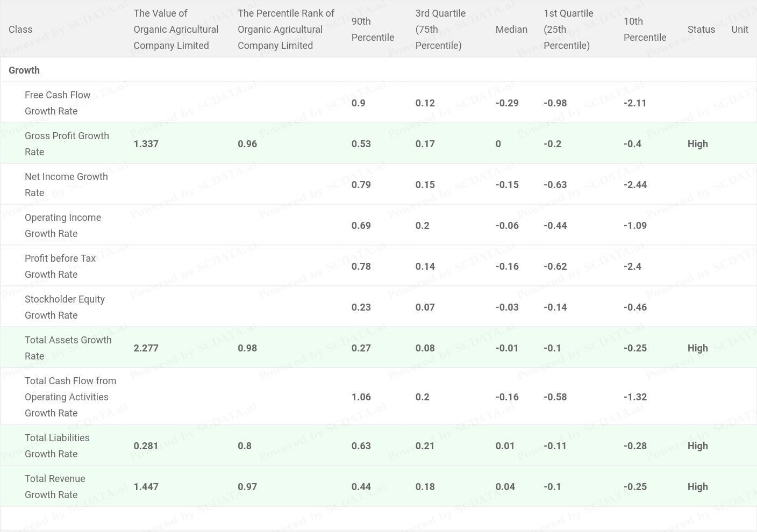Click the 0.17 Gross Profit 3rd quartile
Screen dimensions: 757x532
click(x=425, y=144)
